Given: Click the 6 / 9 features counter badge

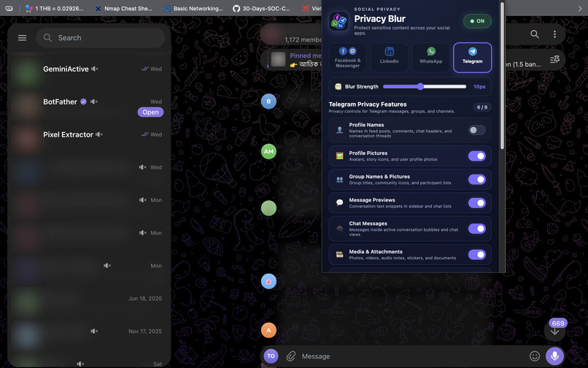Looking at the screenshot, I should click(482, 107).
